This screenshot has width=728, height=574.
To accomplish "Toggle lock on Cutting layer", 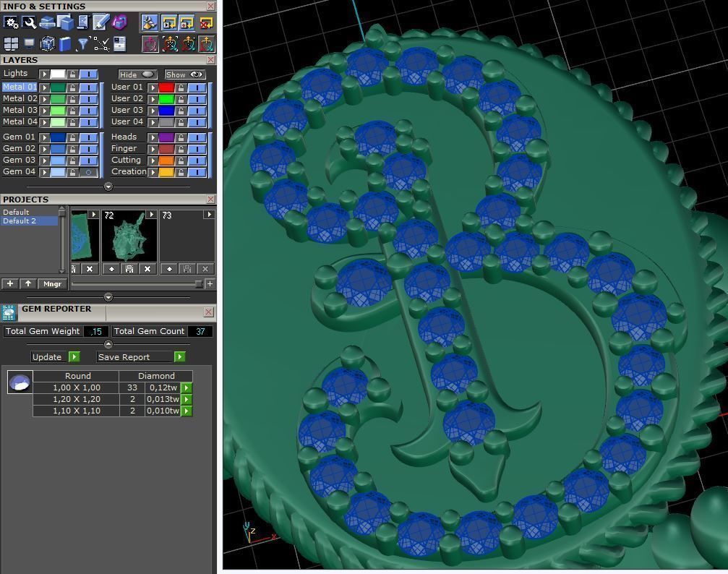I will point(181,160).
